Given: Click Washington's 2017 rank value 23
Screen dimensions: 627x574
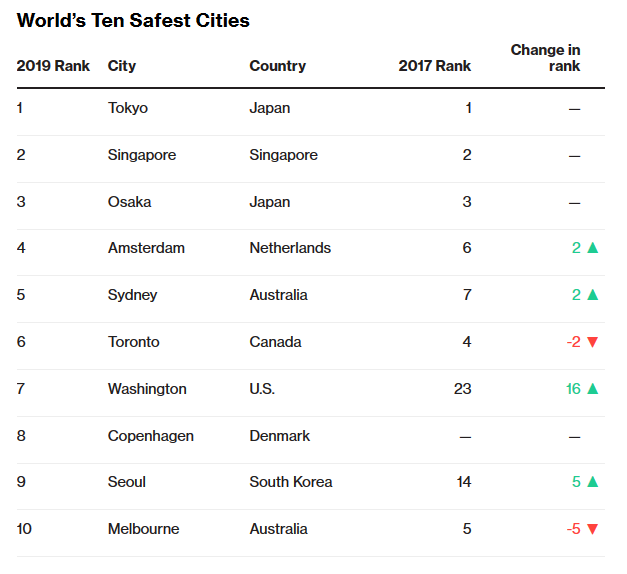Looking at the screenshot, I should click(x=462, y=389).
